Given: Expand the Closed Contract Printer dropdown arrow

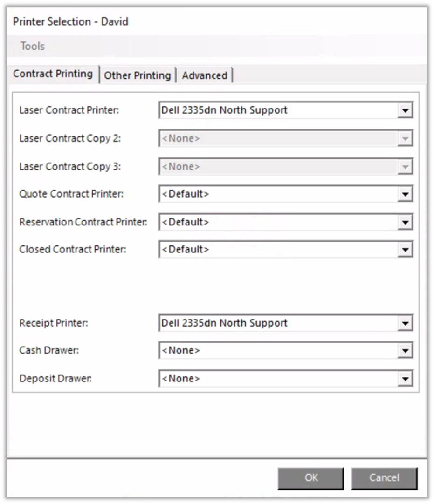Looking at the screenshot, I should pyautogui.click(x=405, y=250).
